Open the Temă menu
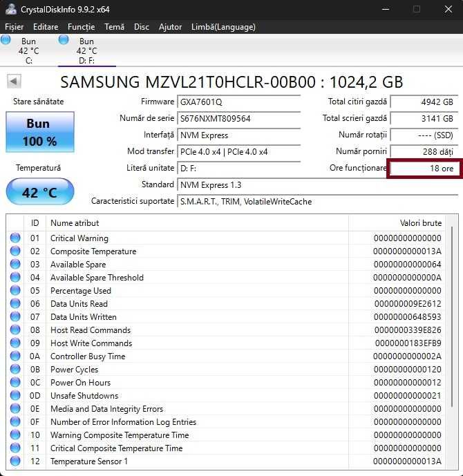The width and height of the screenshot is (463, 476). tap(115, 27)
